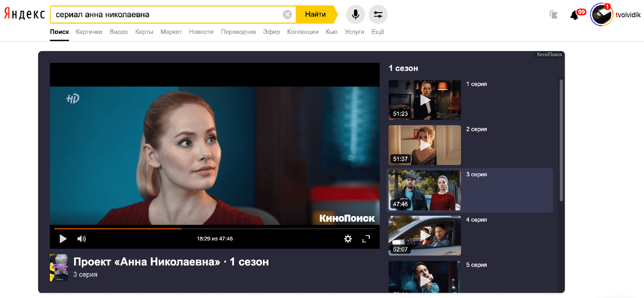644x298 pixels.
Task: Click the tvoividik username
Action: (x=628, y=14)
